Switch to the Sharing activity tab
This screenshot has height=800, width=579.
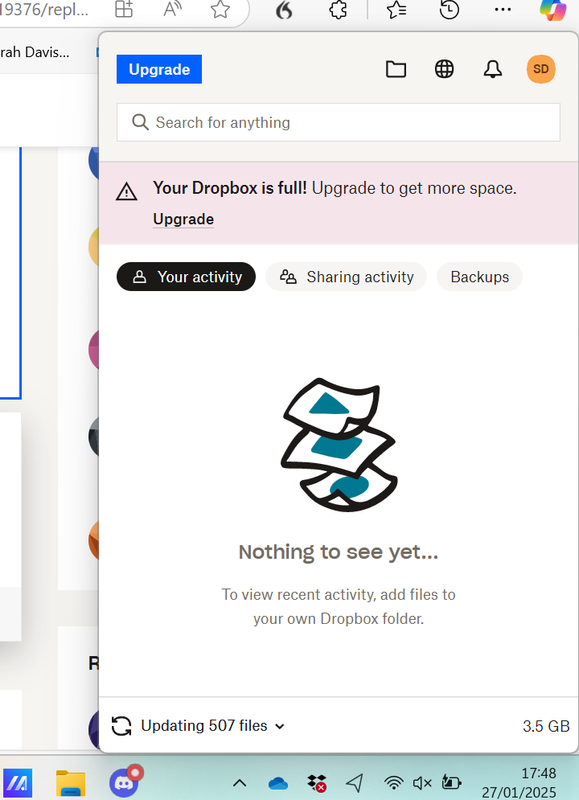[x=346, y=277]
